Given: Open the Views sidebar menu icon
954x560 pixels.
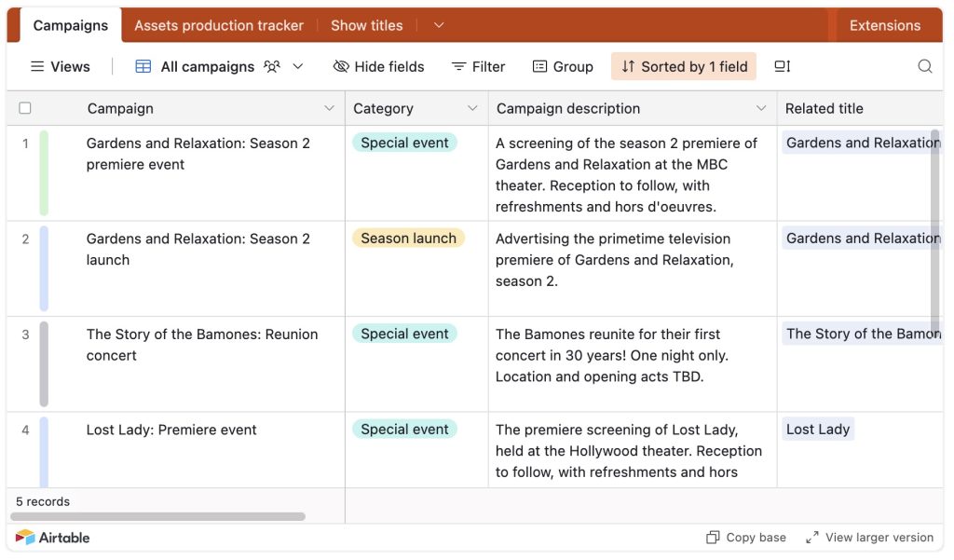Looking at the screenshot, I should (x=37, y=66).
